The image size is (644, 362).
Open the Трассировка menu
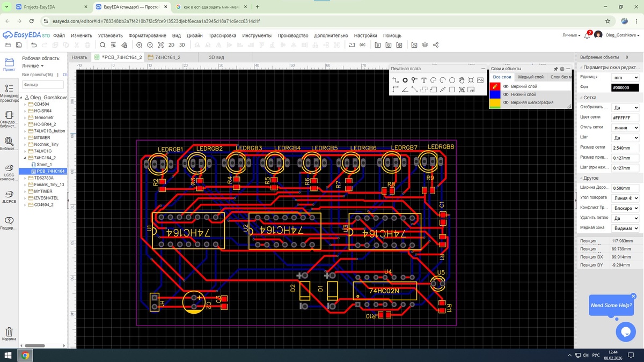click(x=222, y=35)
